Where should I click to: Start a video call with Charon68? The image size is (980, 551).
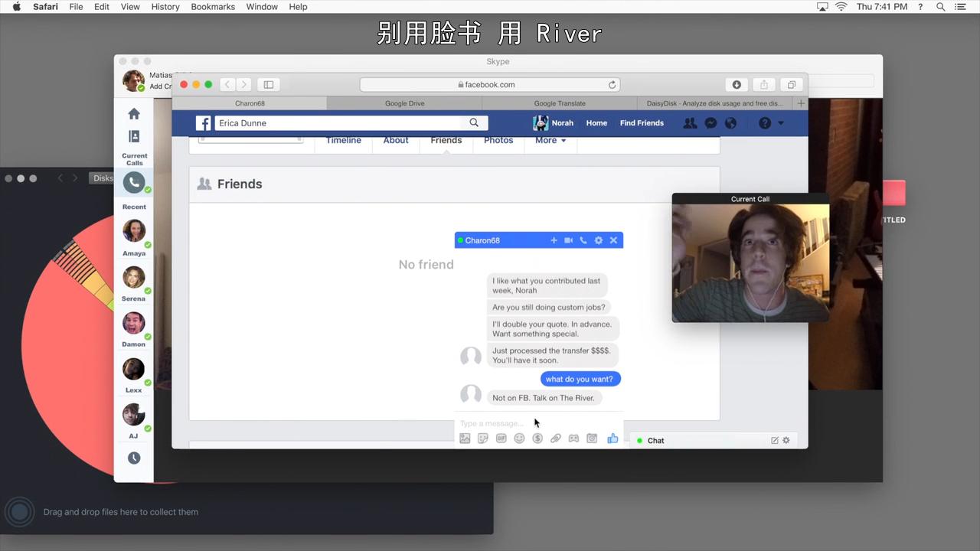click(568, 240)
